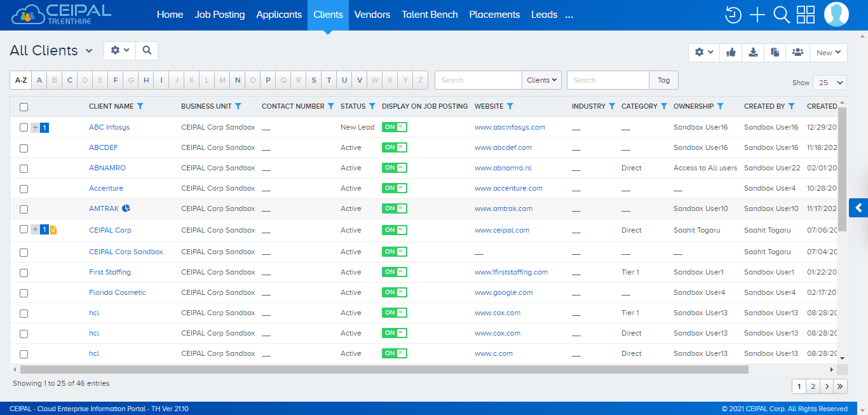Filter list by letter B
Screen dimensions: 868x415
click(54, 80)
